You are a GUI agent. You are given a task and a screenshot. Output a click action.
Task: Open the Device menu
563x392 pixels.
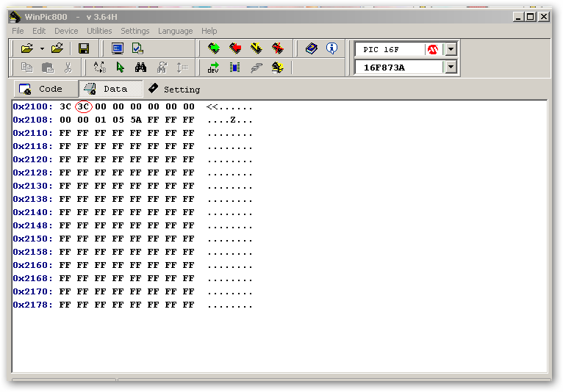[x=66, y=31]
